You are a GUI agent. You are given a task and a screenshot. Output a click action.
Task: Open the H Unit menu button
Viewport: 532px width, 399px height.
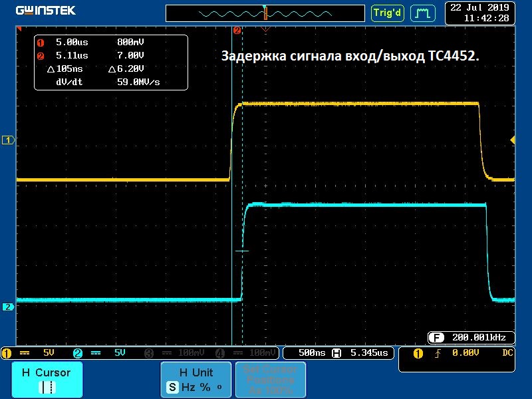[x=196, y=380]
